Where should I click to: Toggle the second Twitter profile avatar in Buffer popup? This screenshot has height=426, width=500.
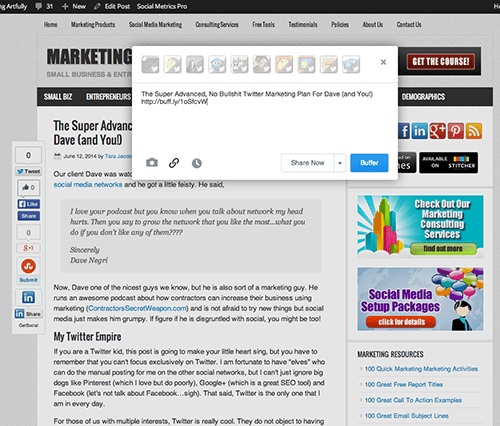[x=173, y=64]
